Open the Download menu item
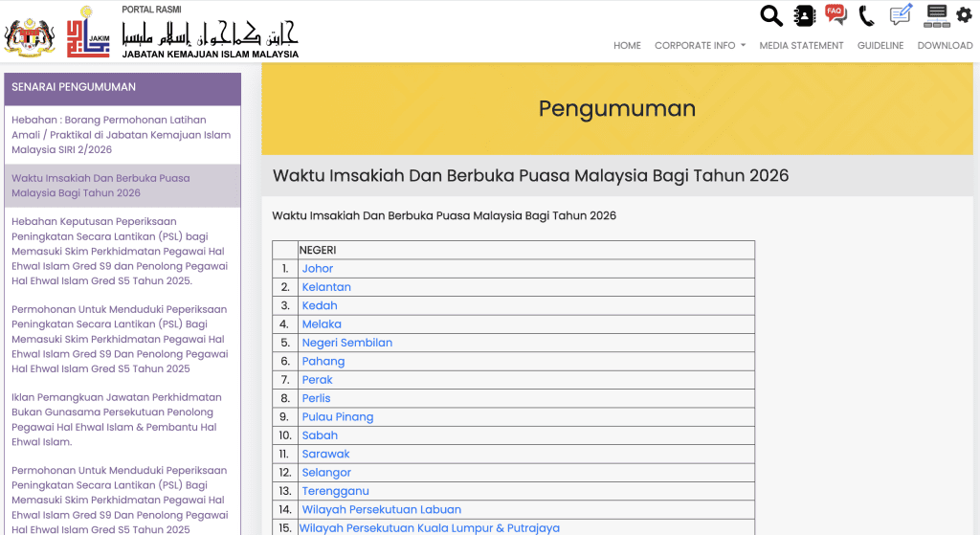 tap(945, 45)
